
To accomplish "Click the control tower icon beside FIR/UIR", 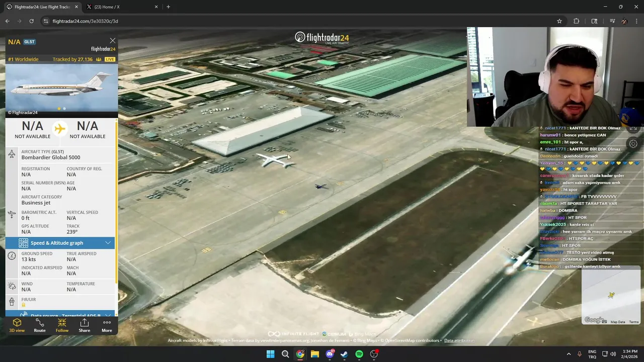I will (12, 302).
